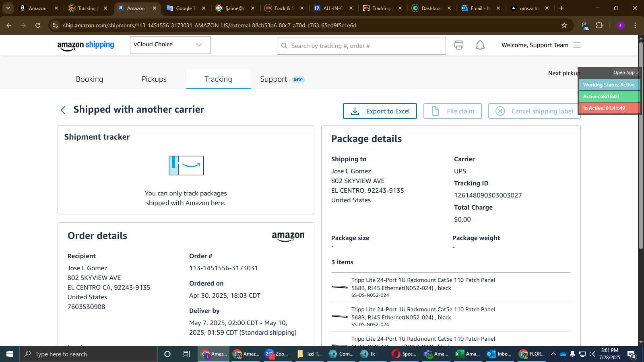Screen dimensions: 644x362
Task: Click the In Active 01:41:49 timer bar
Action: click(609, 108)
